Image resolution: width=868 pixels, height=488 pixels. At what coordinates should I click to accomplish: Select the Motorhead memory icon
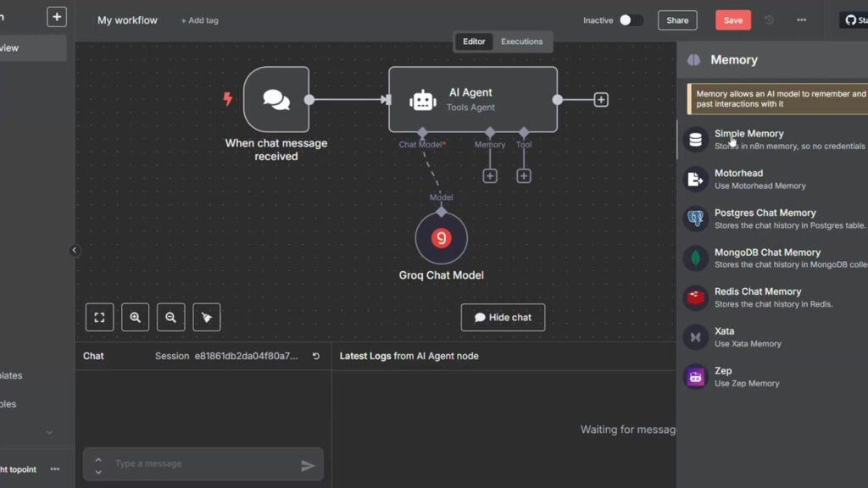[695, 180]
